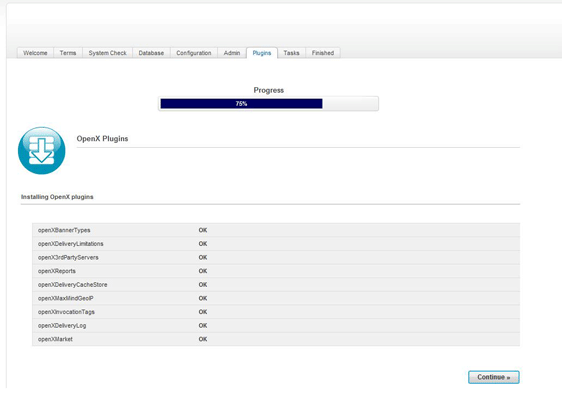Open the Configuration tab
Screen dimensions: 562x399
tap(194, 53)
